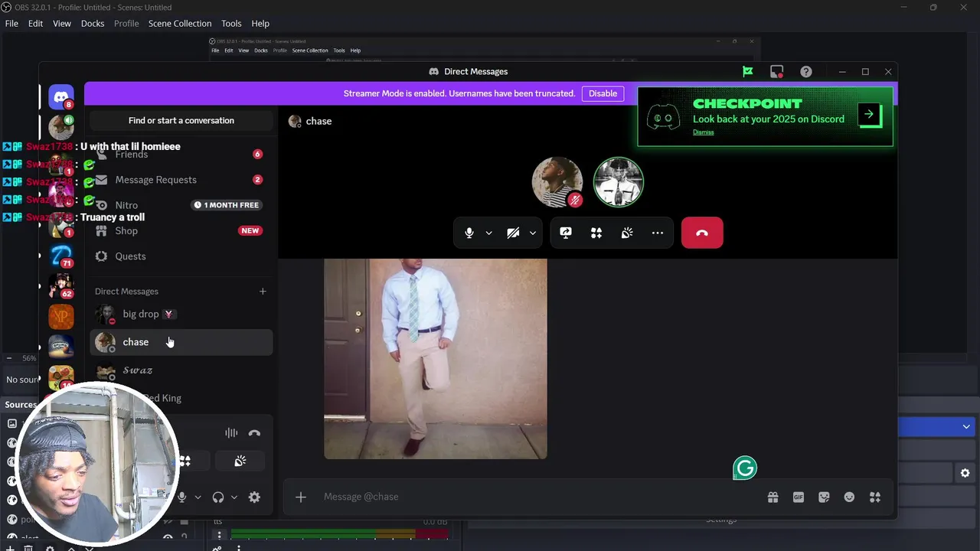The height and width of the screenshot is (551, 980).
Task: Open the Discord Shop
Action: [x=181, y=230]
